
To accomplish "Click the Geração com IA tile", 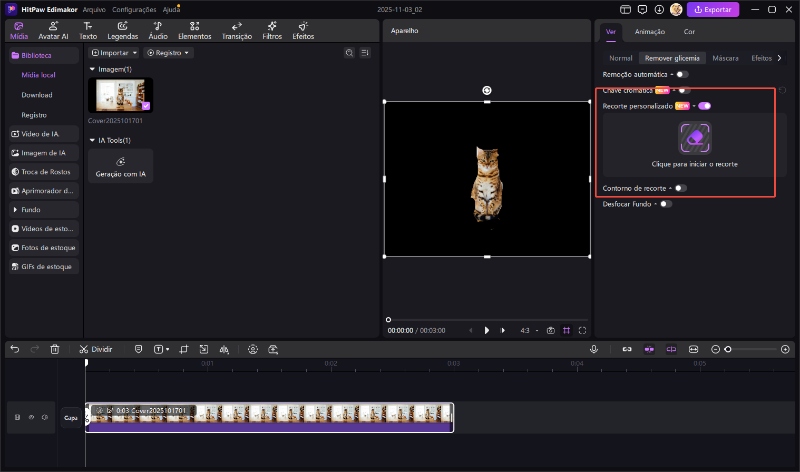I will (121, 166).
